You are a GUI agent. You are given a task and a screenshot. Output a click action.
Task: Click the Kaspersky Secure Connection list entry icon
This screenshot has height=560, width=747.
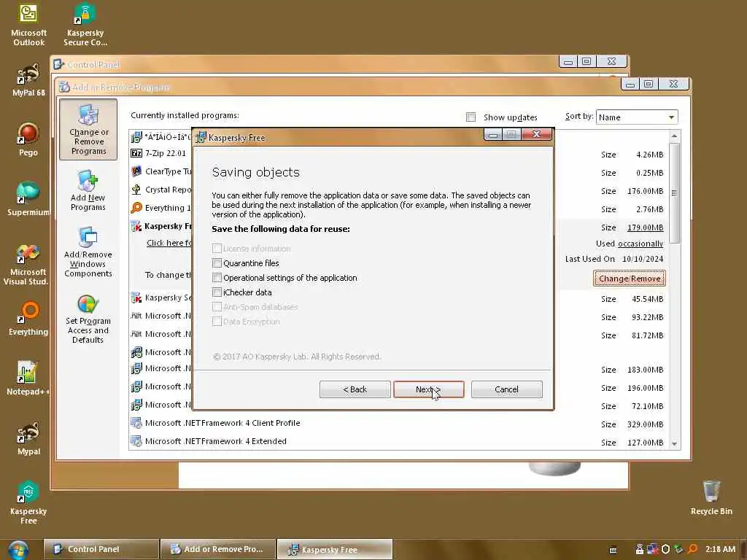click(x=136, y=297)
